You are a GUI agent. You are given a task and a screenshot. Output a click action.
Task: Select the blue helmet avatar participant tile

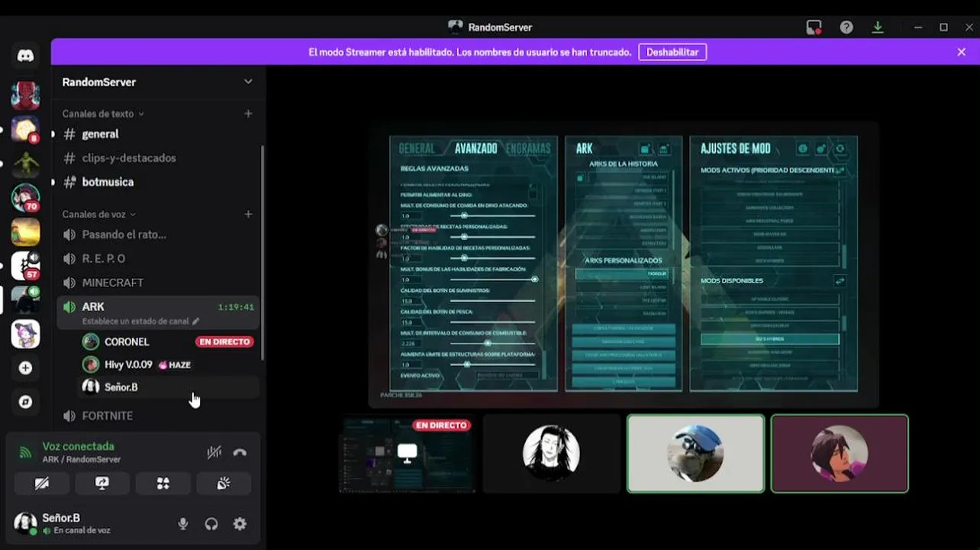(695, 454)
